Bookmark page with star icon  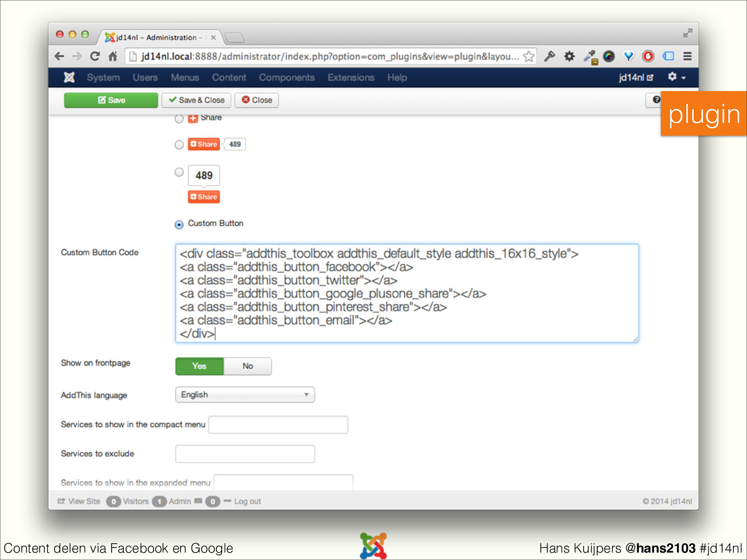[529, 56]
